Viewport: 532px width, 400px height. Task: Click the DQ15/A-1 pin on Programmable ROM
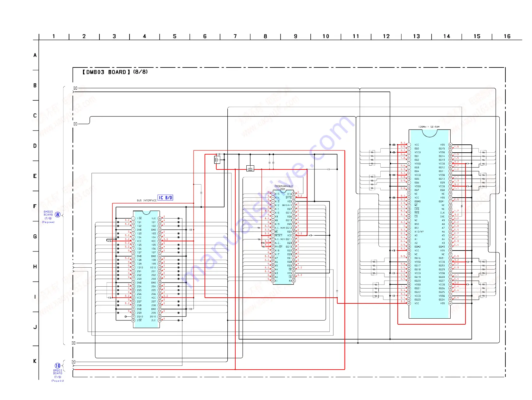pos(287,205)
